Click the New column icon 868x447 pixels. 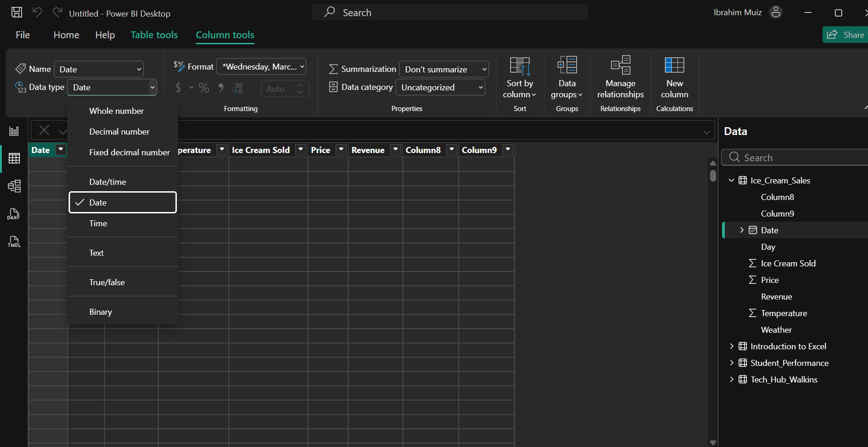[675, 65]
